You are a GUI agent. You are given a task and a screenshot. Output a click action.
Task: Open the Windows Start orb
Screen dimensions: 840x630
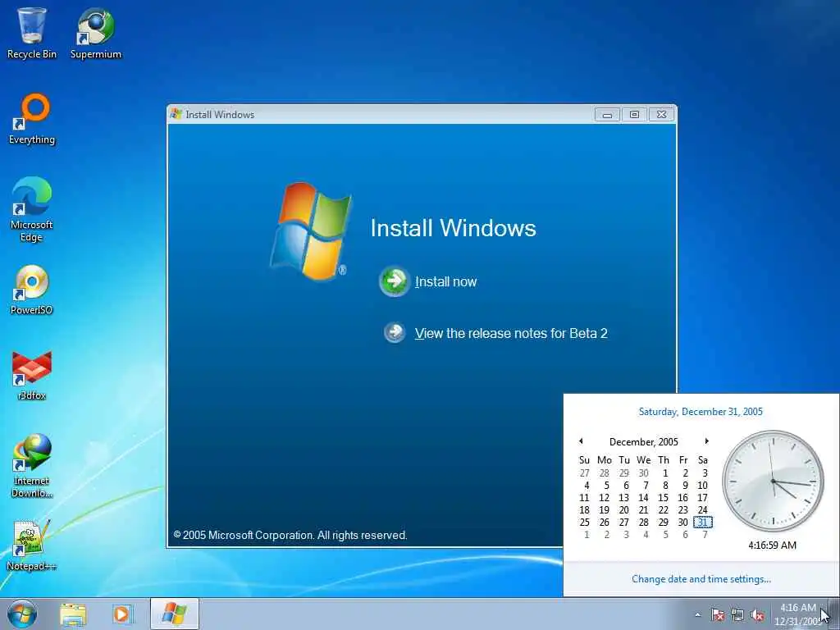click(22, 614)
